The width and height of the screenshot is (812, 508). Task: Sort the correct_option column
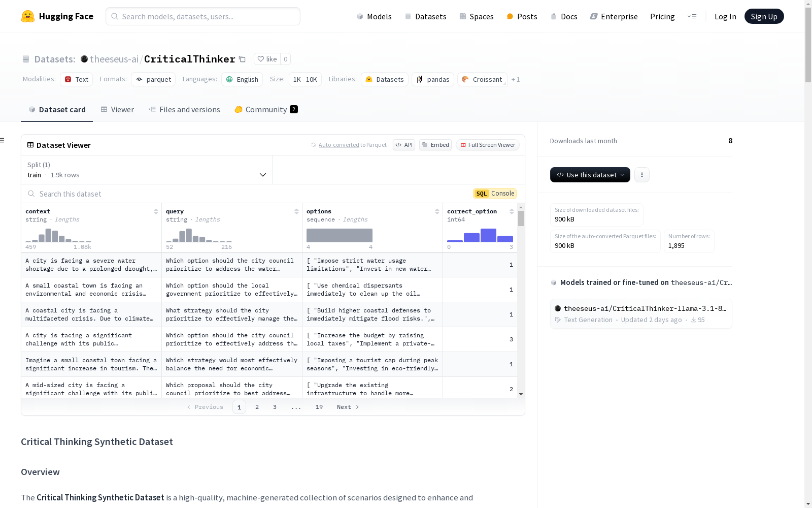512,211
